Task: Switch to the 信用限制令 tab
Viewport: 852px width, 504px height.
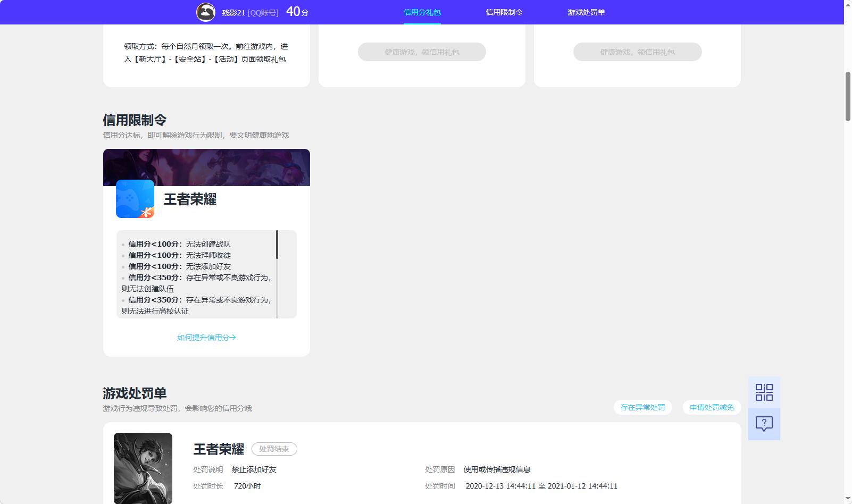Action: [504, 12]
